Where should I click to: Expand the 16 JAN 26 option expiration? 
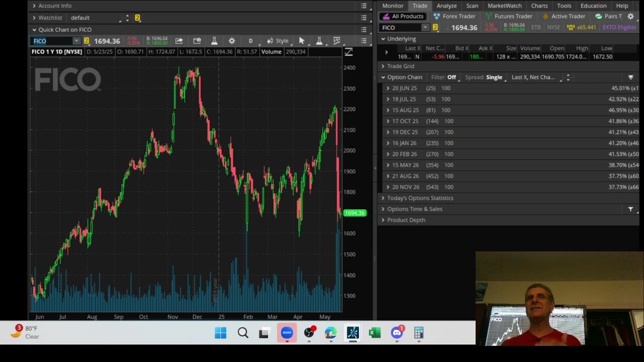(388, 143)
